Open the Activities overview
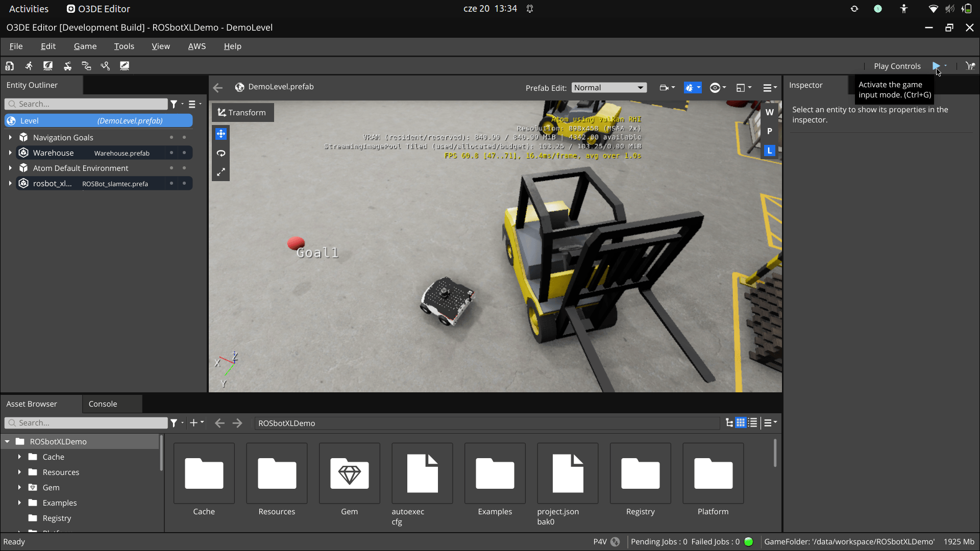Image resolution: width=980 pixels, height=551 pixels. click(29, 9)
